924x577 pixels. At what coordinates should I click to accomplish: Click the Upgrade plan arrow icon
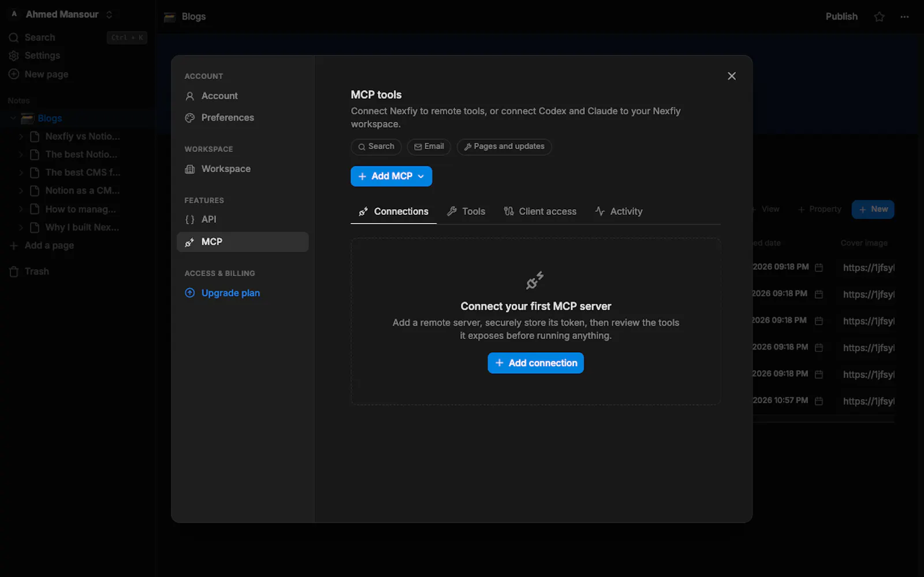pyautogui.click(x=189, y=293)
